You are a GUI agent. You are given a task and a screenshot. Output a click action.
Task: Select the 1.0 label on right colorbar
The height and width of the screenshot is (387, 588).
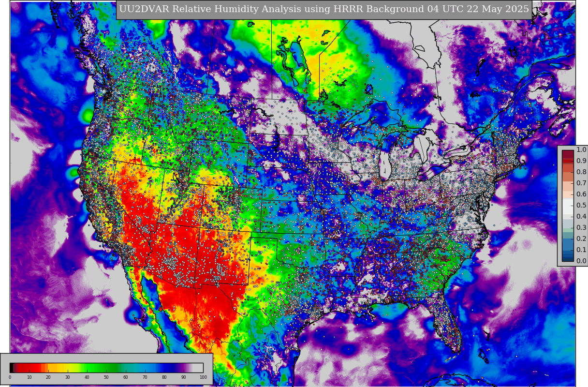[x=581, y=150]
